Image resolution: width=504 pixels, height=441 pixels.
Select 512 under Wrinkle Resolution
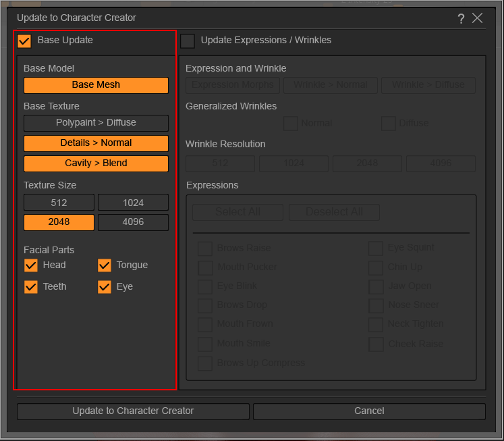[220, 163]
